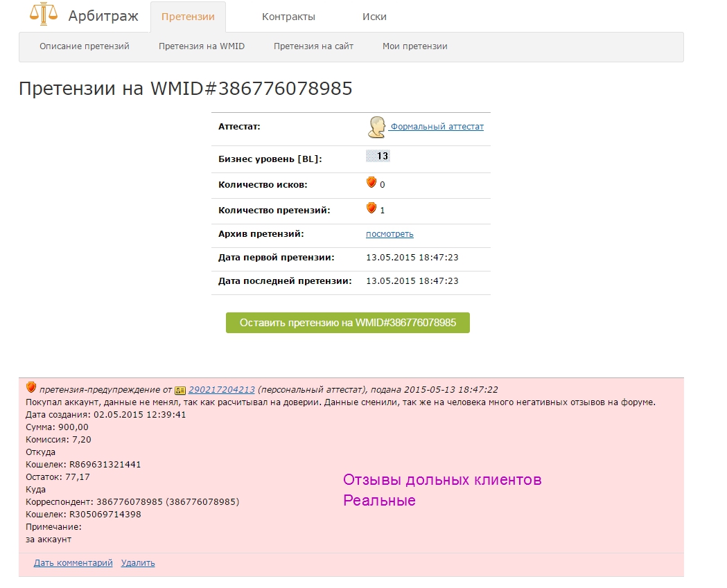Click the first claim date 13.05.2015 18:47:23
The height and width of the screenshot is (588, 727).
coord(412,257)
